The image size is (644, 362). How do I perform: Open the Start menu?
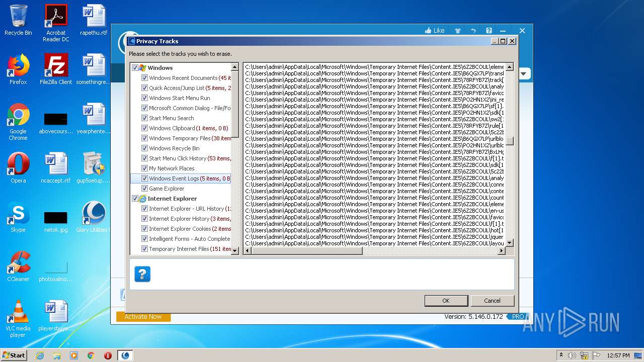[x=14, y=355]
